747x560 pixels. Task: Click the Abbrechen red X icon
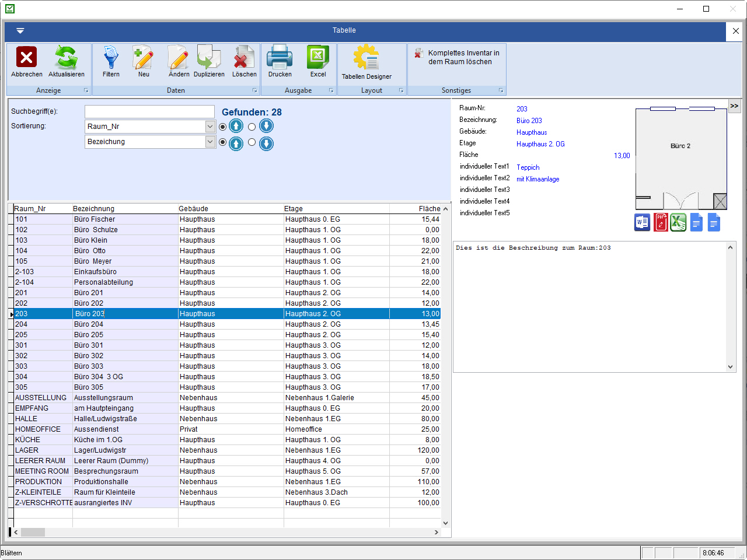pyautogui.click(x=26, y=57)
